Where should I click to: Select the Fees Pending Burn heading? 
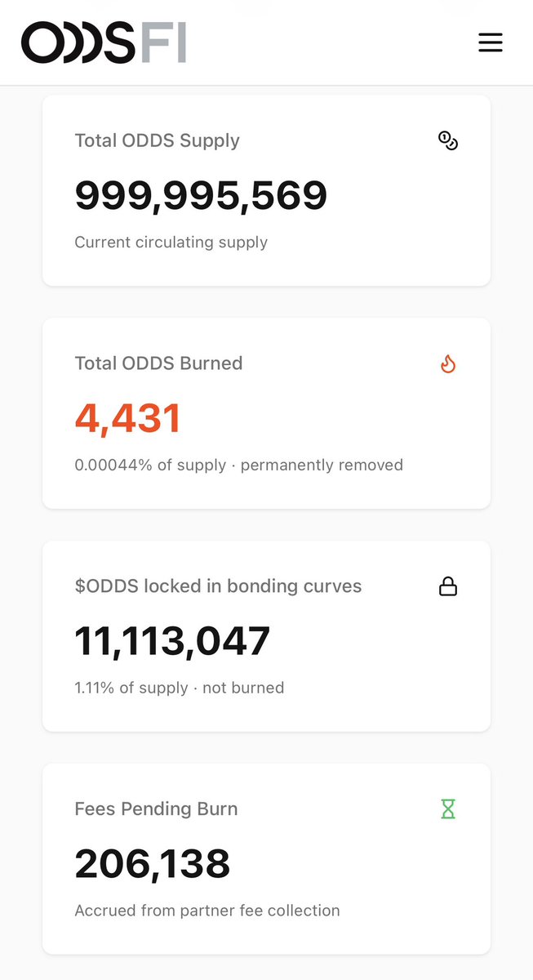pyautogui.click(x=156, y=809)
